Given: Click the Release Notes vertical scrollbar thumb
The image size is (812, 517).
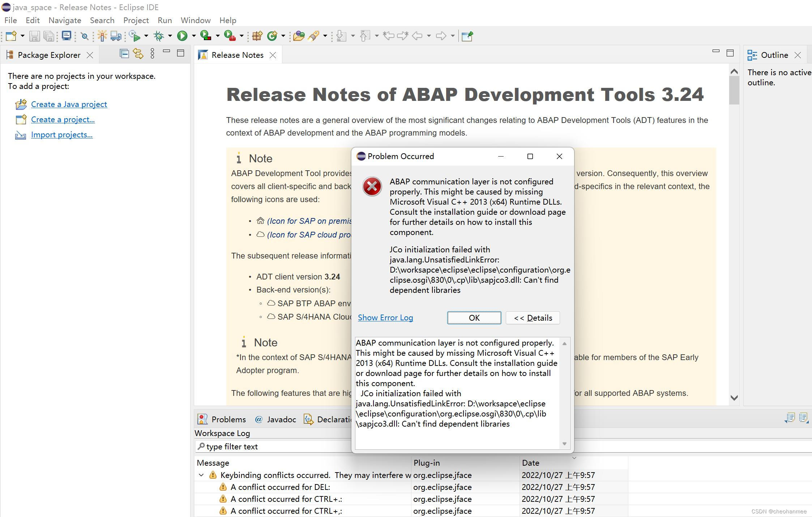Looking at the screenshot, I should tap(734, 90).
